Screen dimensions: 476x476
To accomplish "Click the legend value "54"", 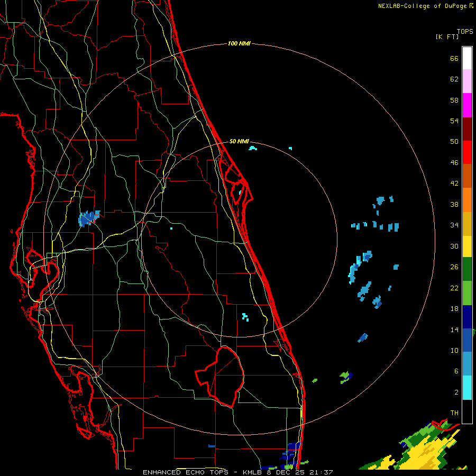I will point(454,121).
